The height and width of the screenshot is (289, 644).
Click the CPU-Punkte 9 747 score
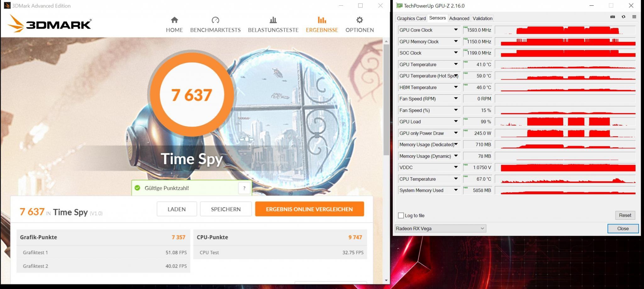(355, 237)
